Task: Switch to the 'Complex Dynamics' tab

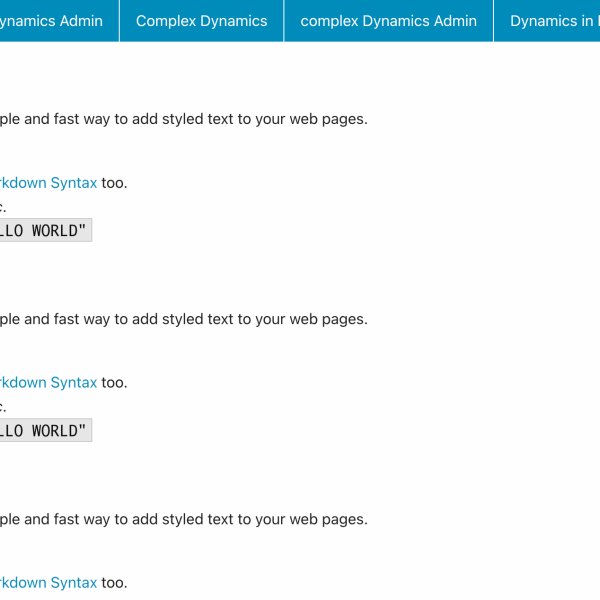Action: (201, 20)
